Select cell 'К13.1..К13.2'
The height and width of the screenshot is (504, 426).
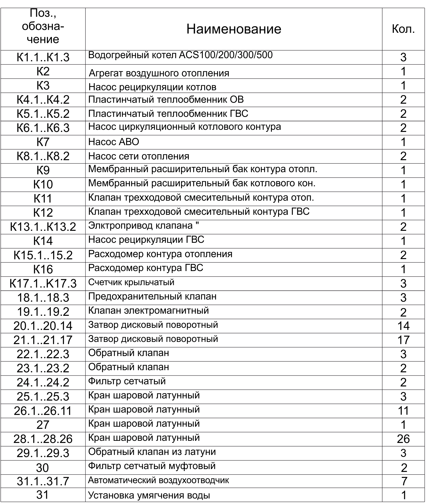[x=43, y=227]
